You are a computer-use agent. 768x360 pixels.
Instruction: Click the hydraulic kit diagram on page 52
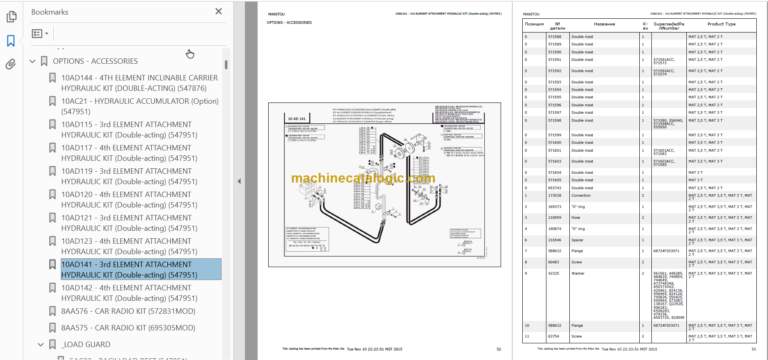pos(384,185)
